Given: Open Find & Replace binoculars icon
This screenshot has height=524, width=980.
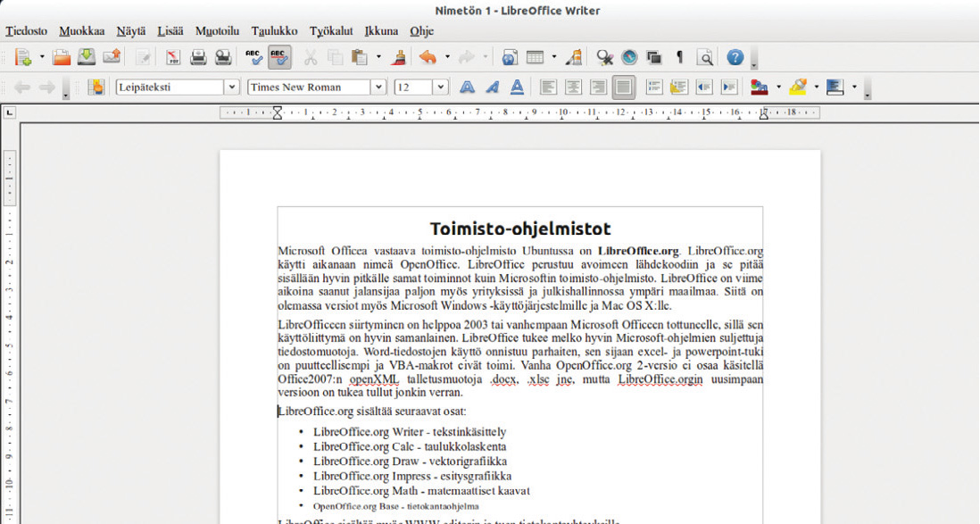Looking at the screenshot, I should (x=604, y=57).
